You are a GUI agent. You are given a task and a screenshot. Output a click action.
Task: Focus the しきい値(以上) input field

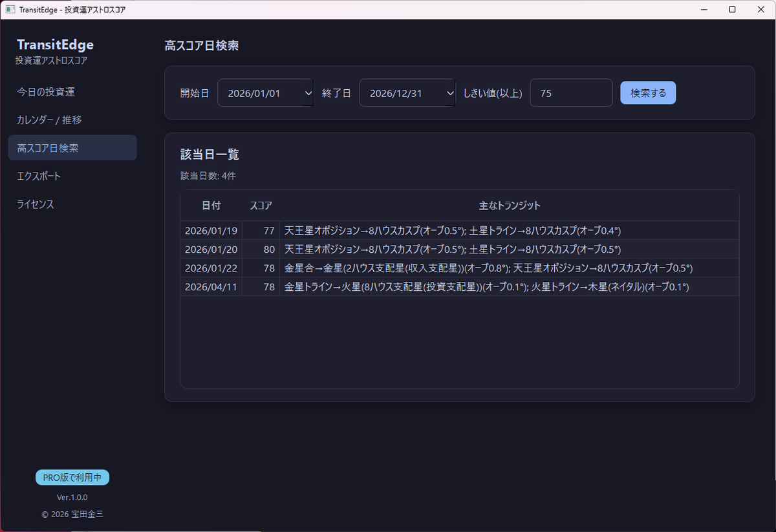571,93
